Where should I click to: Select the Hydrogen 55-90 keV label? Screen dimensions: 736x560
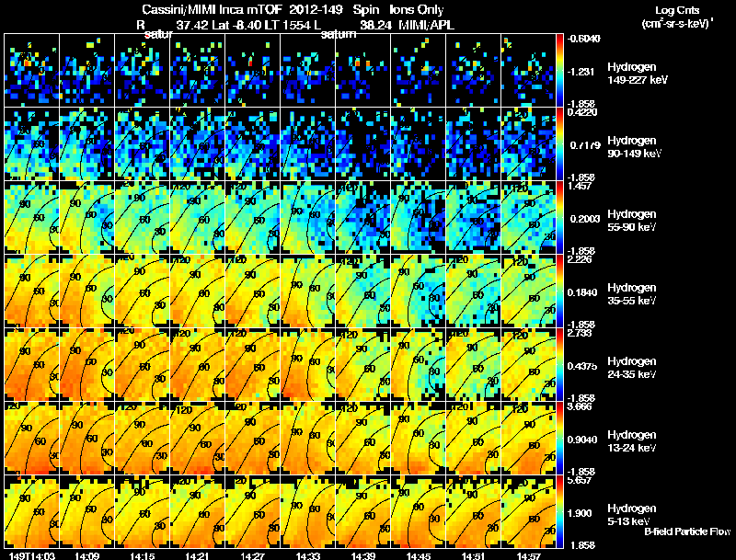click(x=631, y=221)
